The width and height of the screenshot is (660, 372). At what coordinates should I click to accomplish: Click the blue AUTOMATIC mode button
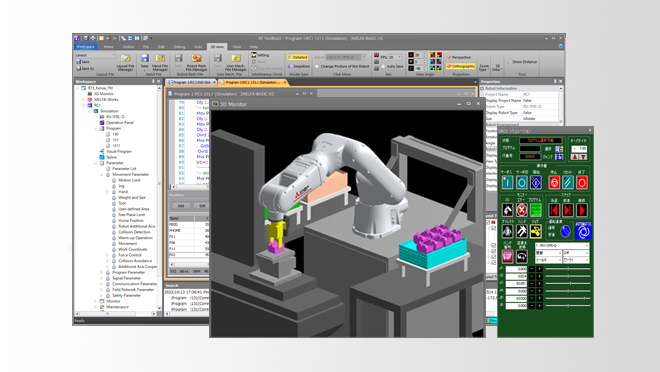coord(583,231)
